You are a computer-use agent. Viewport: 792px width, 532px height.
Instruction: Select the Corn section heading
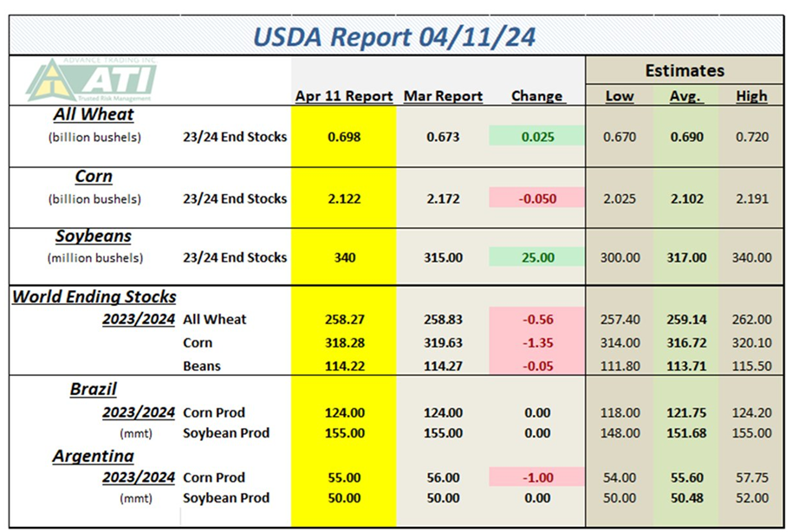pyautogui.click(x=94, y=176)
